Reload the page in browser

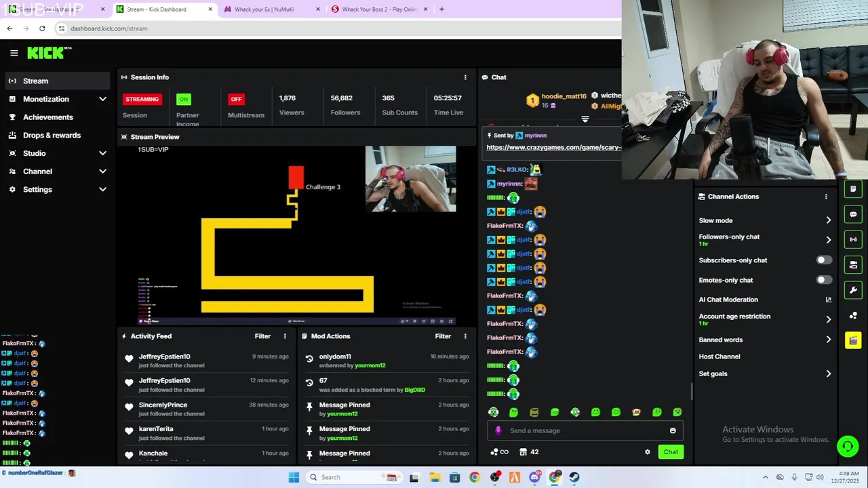pos(42,28)
